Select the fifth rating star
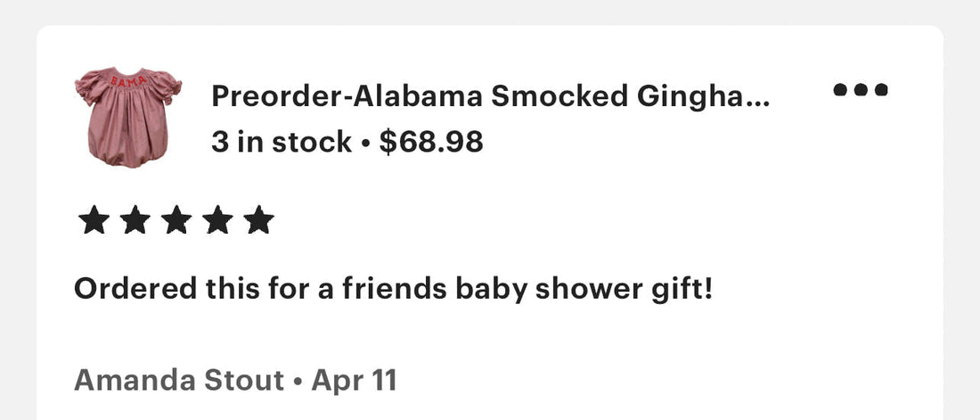980x420 pixels. point(258,220)
